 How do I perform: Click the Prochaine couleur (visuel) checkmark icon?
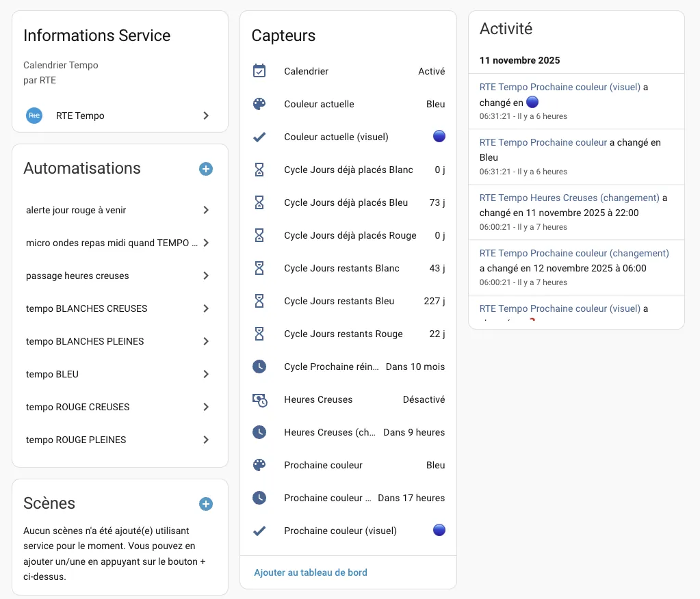(259, 531)
